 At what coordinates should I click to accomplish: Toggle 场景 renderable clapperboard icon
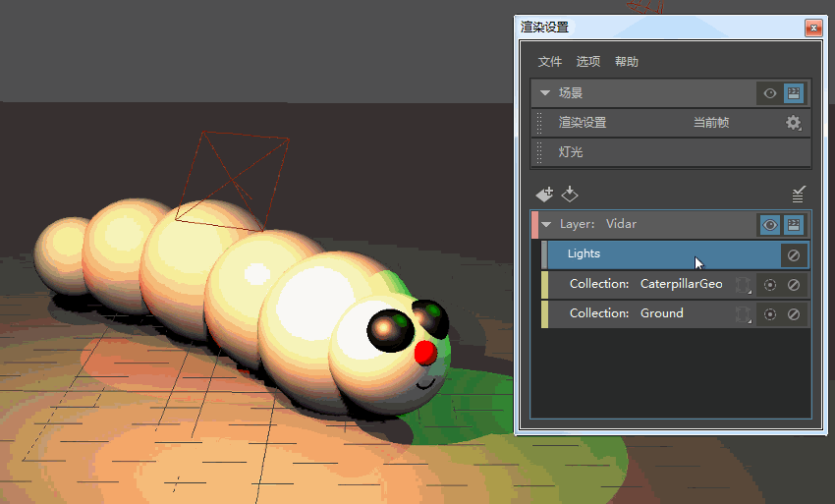tap(794, 93)
